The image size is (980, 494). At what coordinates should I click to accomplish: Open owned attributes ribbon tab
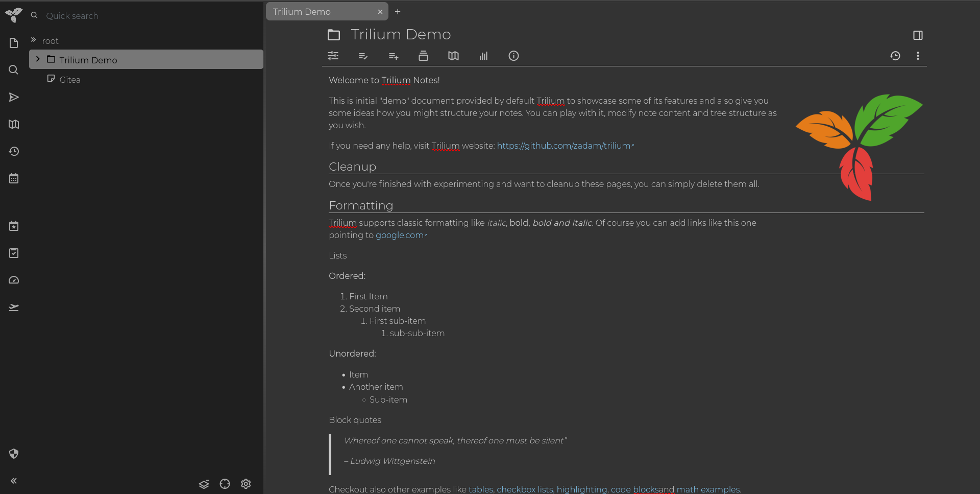pos(363,56)
